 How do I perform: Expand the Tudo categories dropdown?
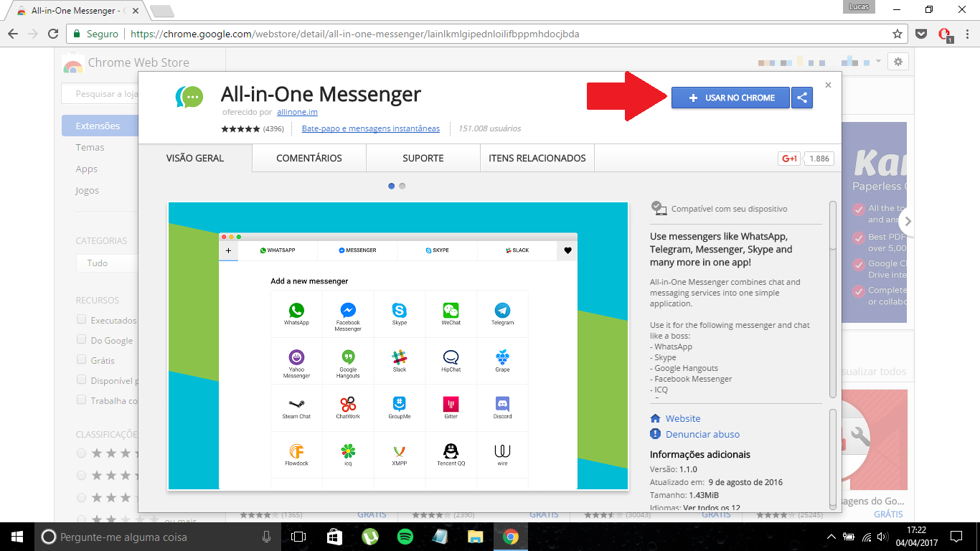click(106, 263)
